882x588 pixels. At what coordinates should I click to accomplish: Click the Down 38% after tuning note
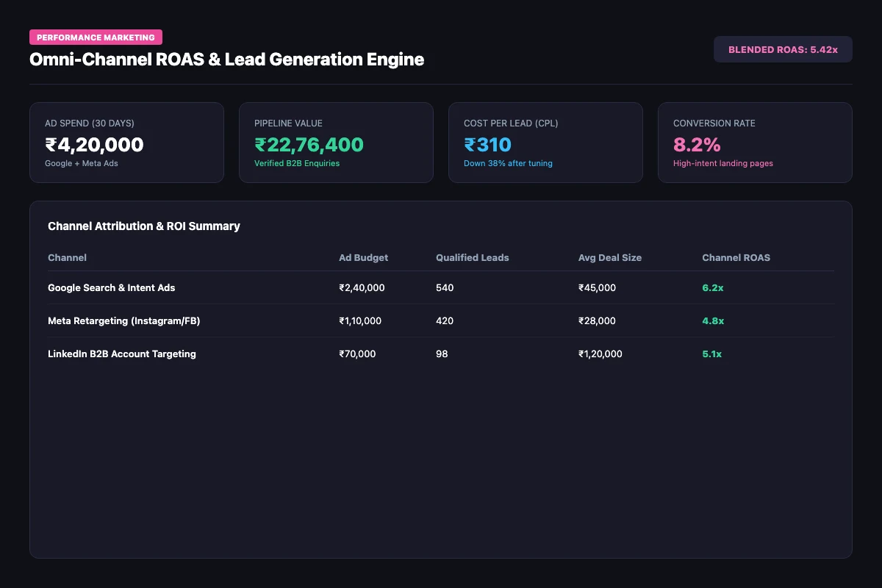pyautogui.click(x=508, y=163)
